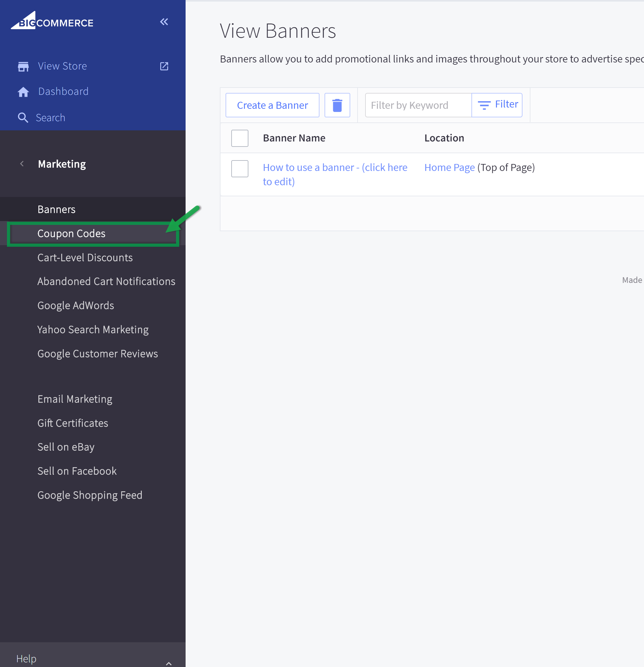The width and height of the screenshot is (644, 667).
Task: Tick the checkbox beside 'How to use a banner'
Action: tap(240, 168)
